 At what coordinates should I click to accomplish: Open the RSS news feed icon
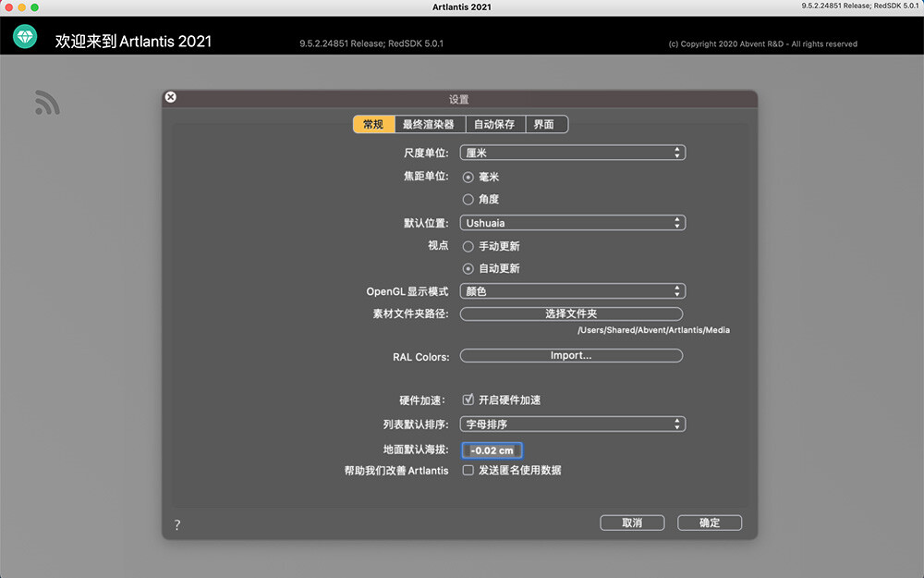(x=47, y=103)
